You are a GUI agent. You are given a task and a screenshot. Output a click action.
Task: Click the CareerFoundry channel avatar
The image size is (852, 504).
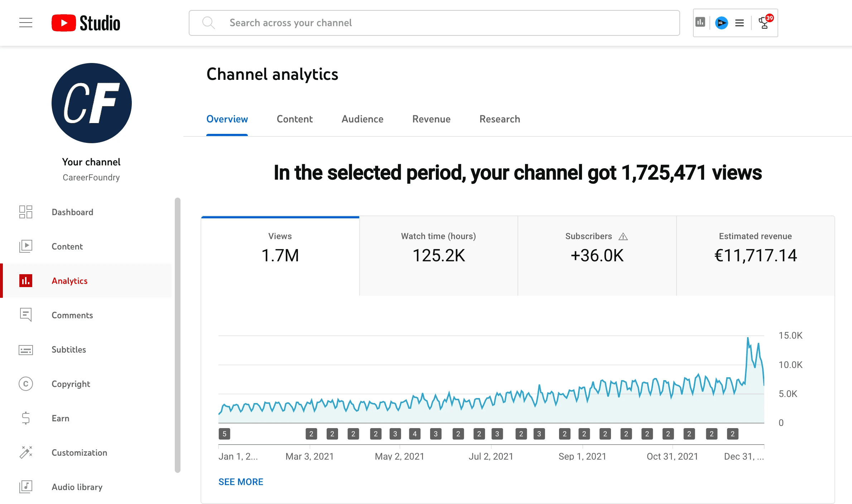tap(92, 103)
